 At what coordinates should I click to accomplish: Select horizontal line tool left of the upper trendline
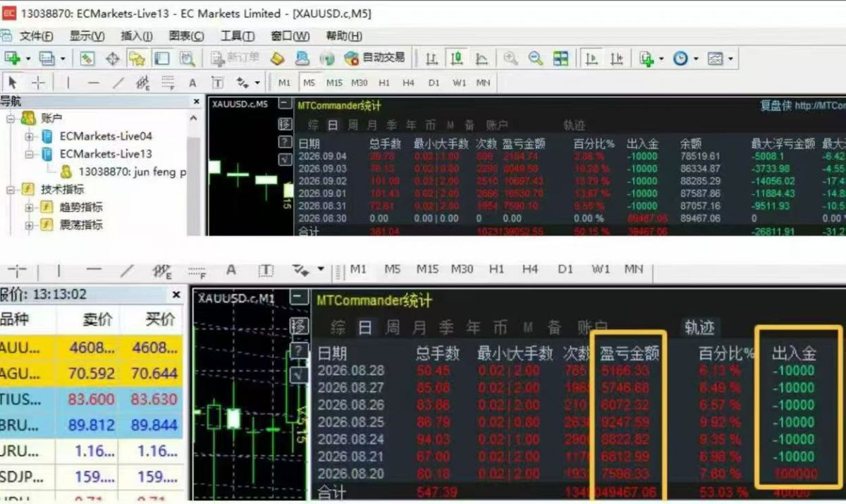(93, 82)
